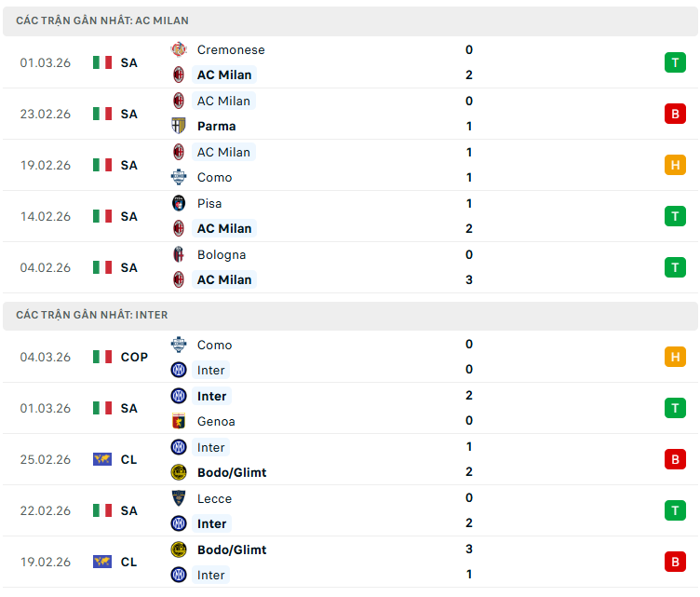
Task: Click the Bologna club crest icon
Action: pos(179,254)
